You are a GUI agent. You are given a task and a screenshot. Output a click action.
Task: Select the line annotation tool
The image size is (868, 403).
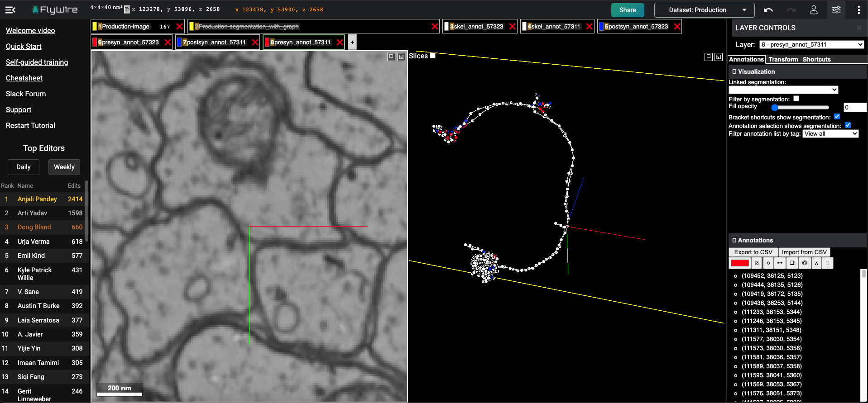pos(780,263)
